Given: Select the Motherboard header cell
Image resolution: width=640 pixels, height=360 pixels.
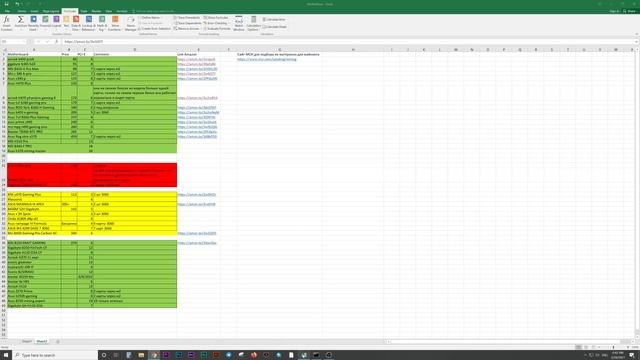Looking at the screenshot, I should point(34,54).
